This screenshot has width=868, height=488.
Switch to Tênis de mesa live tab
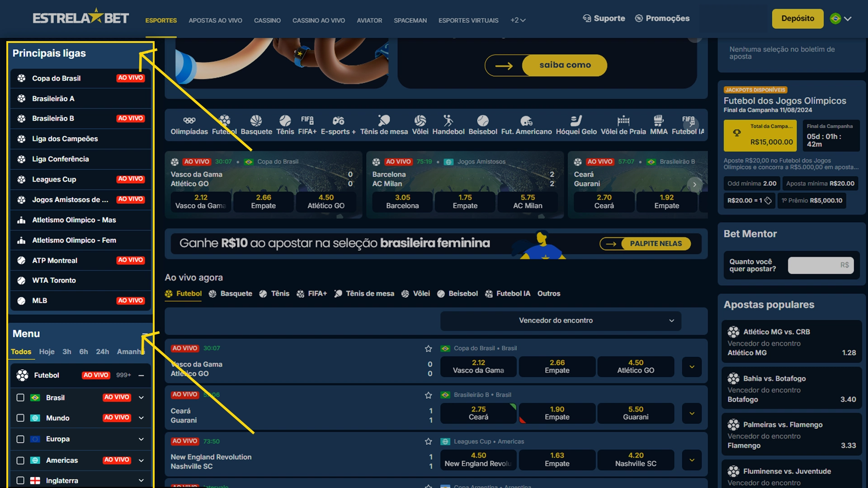click(x=364, y=294)
